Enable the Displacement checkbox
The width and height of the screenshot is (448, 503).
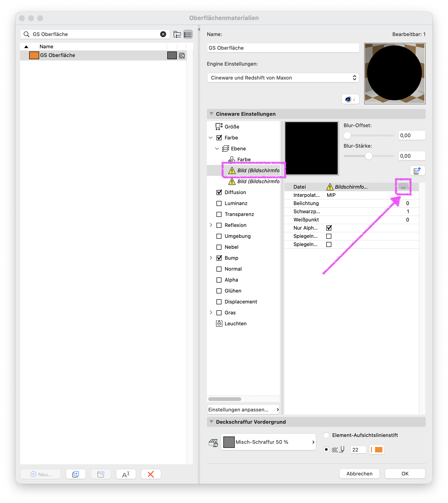click(x=219, y=302)
